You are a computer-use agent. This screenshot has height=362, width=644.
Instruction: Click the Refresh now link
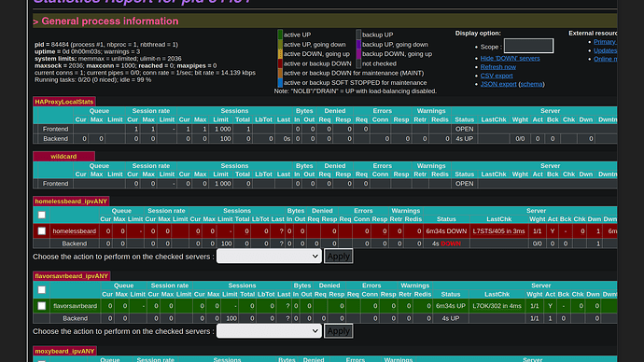tap(498, 67)
